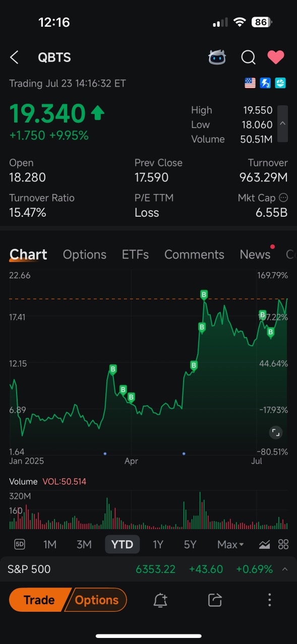Open the share icon in bottom bar
The width and height of the screenshot is (297, 644).
(x=215, y=600)
